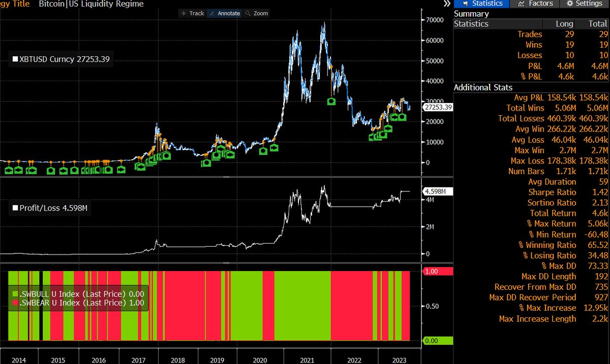This screenshot has width=610, height=364.
Task: Click the Additional Stats section heading
Action: pos(483,87)
